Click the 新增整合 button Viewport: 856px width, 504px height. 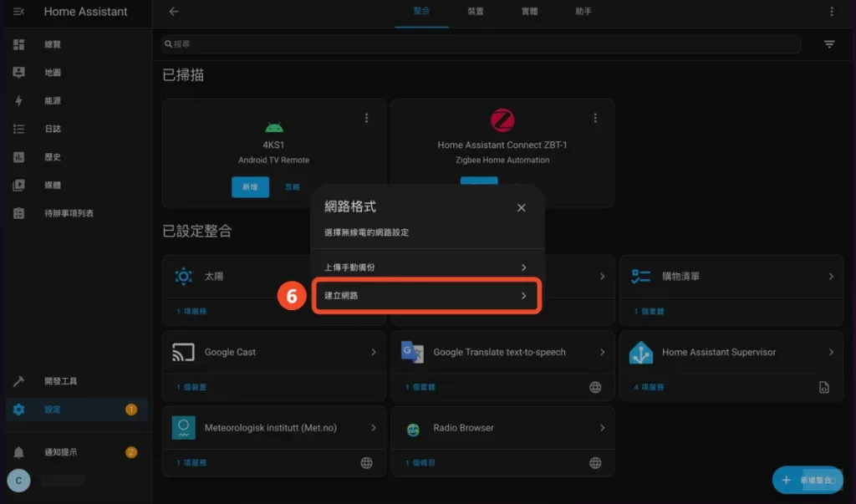(807, 480)
